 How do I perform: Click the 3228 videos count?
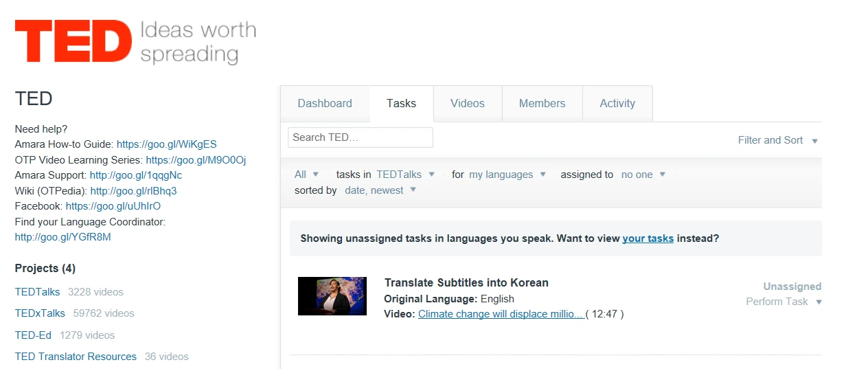[96, 292]
